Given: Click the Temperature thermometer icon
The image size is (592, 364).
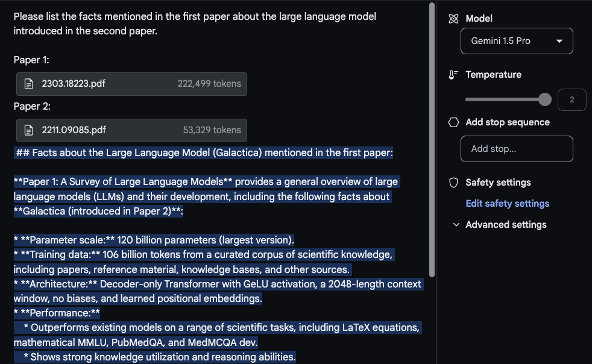Looking at the screenshot, I should pyautogui.click(x=453, y=74).
